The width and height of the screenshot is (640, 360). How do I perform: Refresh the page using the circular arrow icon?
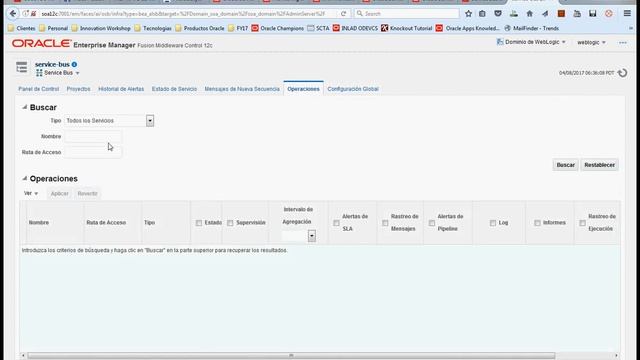(x=622, y=73)
